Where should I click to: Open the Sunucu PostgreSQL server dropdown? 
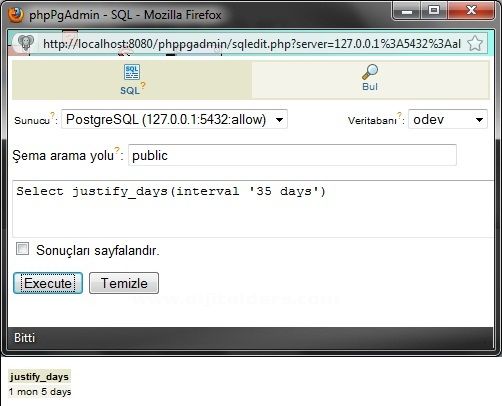pyautogui.click(x=174, y=119)
